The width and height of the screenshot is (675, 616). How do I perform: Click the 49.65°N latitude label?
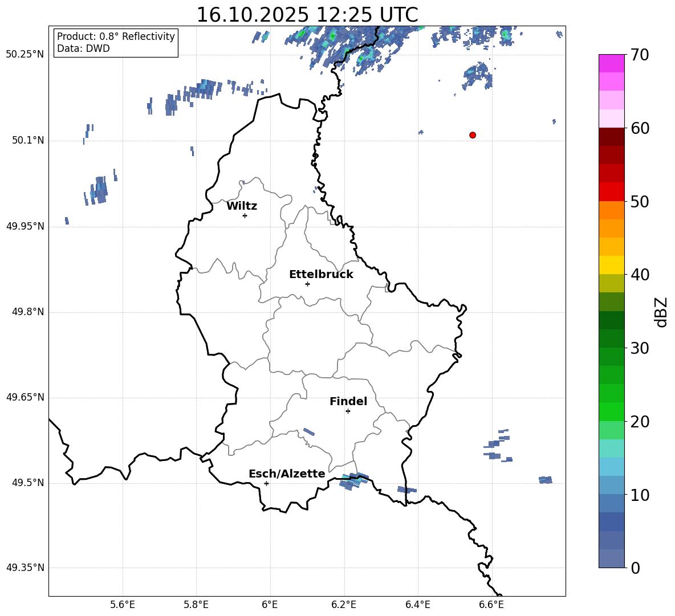coord(25,397)
